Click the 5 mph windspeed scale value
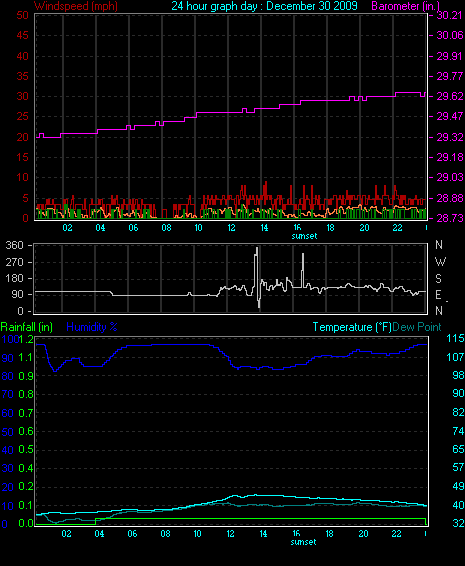The width and height of the screenshot is (465, 566). 25,198
